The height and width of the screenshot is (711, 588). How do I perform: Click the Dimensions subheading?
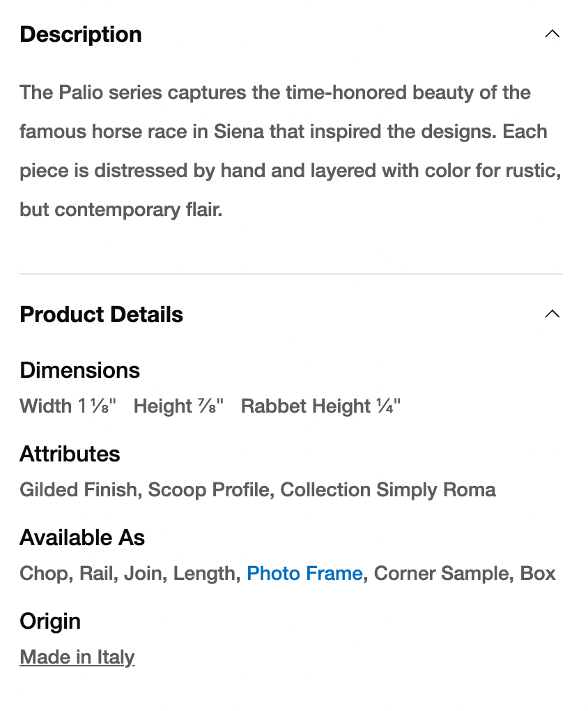(x=80, y=370)
